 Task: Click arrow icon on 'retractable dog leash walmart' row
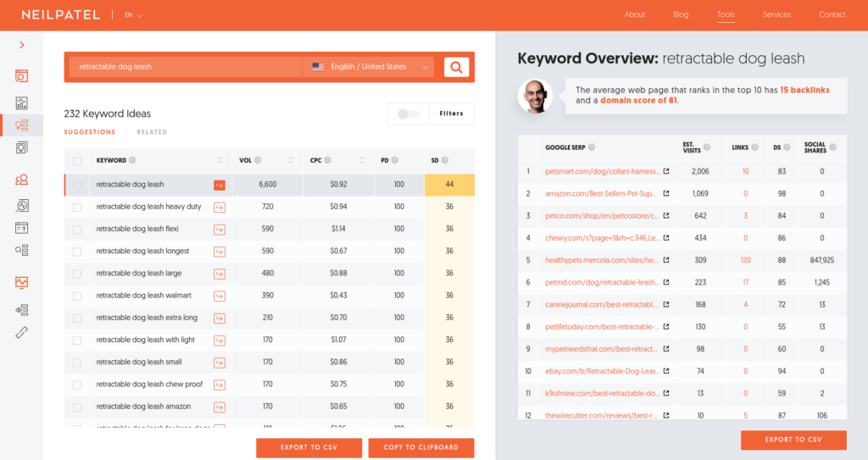click(220, 296)
